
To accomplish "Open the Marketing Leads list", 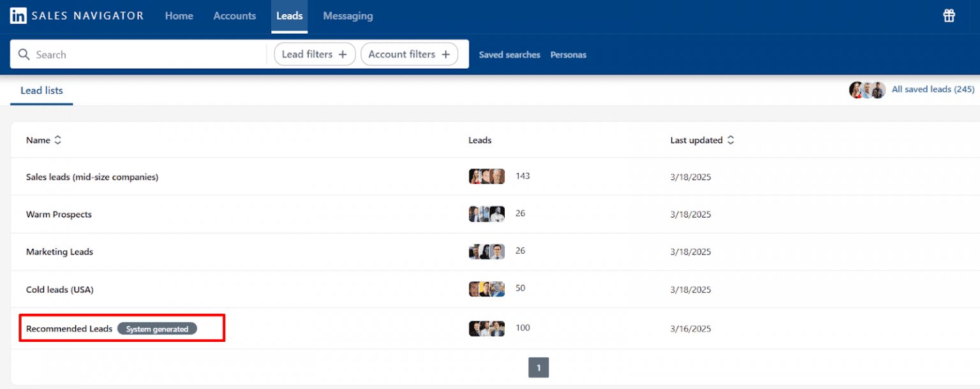I will coord(59,252).
